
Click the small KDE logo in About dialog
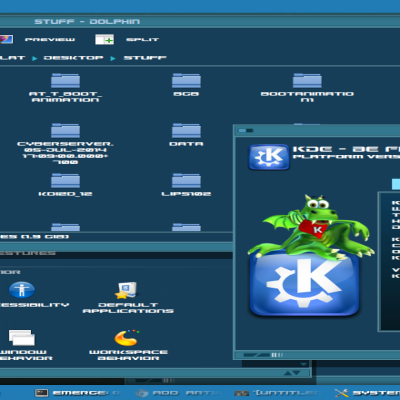269,157
